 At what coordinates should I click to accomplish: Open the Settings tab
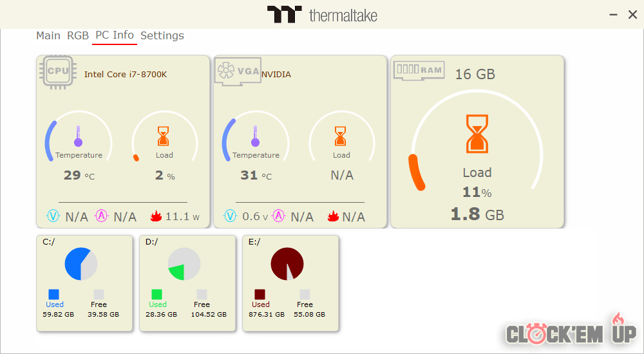click(x=162, y=35)
